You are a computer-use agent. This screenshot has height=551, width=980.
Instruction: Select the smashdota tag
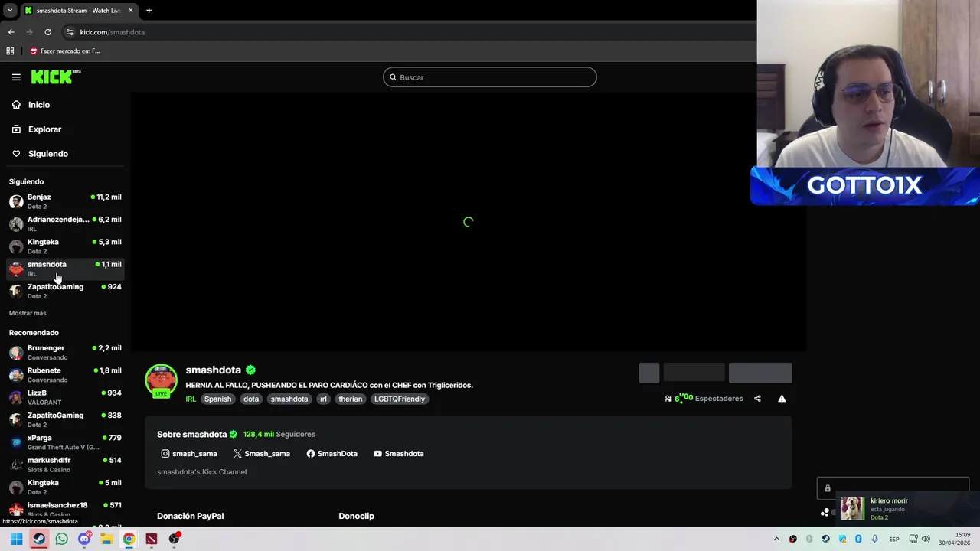(x=289, y=399)
